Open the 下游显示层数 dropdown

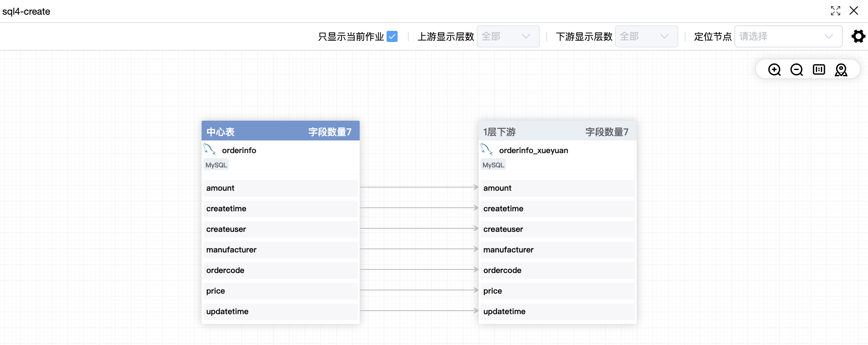[646, 36]
